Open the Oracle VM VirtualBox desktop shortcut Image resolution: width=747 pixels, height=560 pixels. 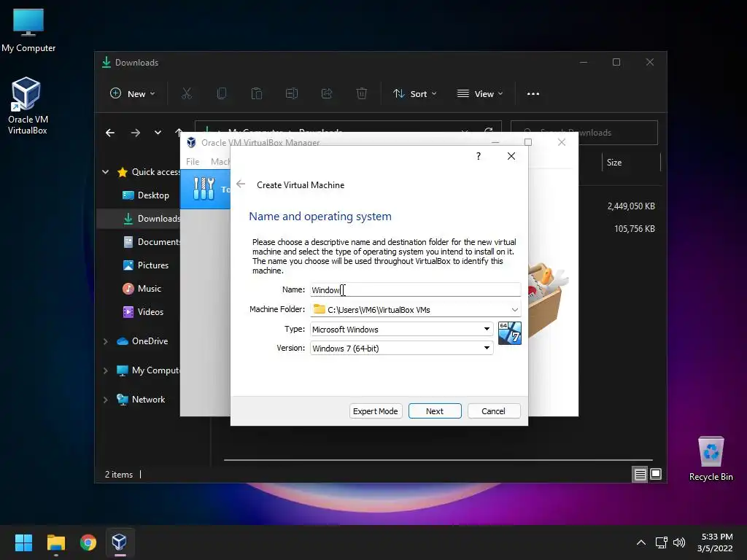tap(27, 106)
